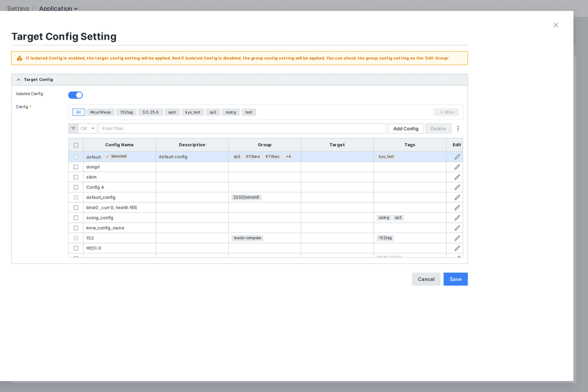
Task: Click the oracle-compose group chip
Action: (x=247, y=238)
